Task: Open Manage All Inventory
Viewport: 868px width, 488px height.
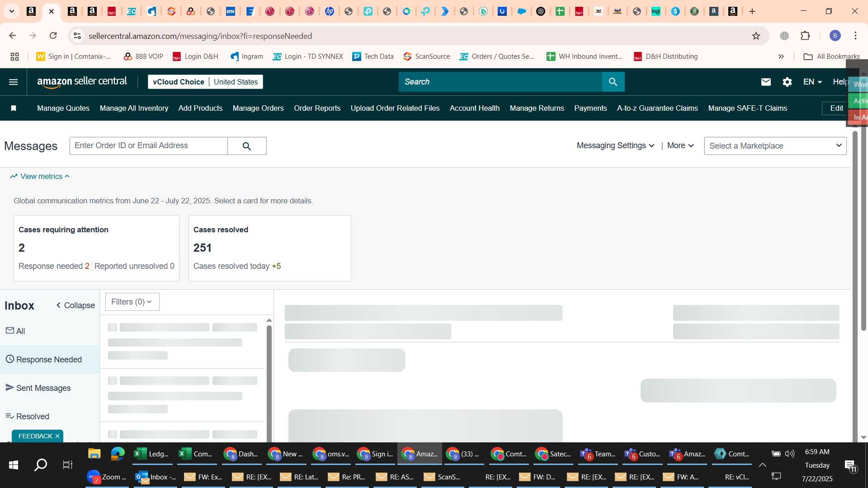Action: point(134,108)
